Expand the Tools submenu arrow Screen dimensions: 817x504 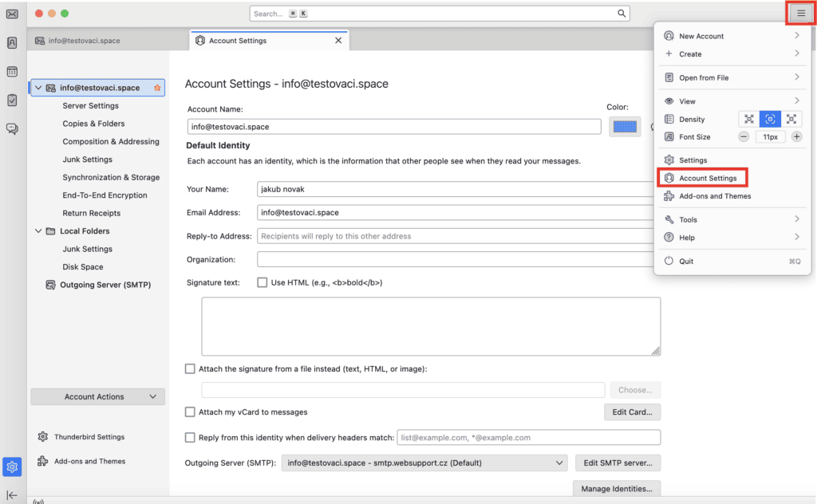tap(797, 219)
